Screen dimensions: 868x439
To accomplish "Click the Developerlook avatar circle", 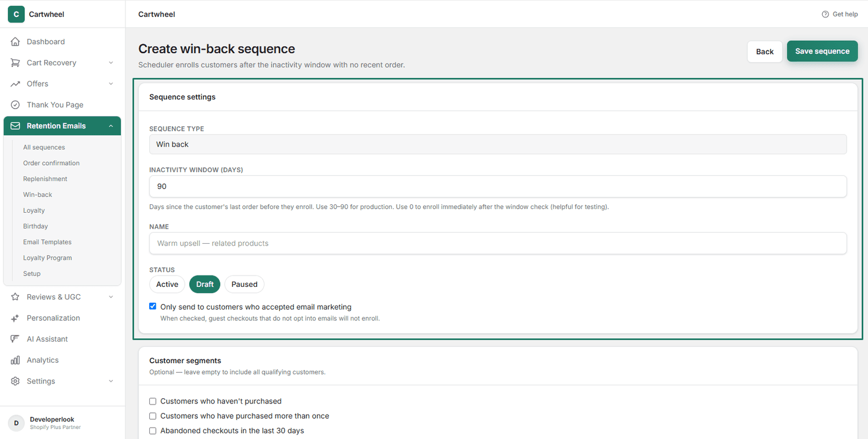I will 16,423.
